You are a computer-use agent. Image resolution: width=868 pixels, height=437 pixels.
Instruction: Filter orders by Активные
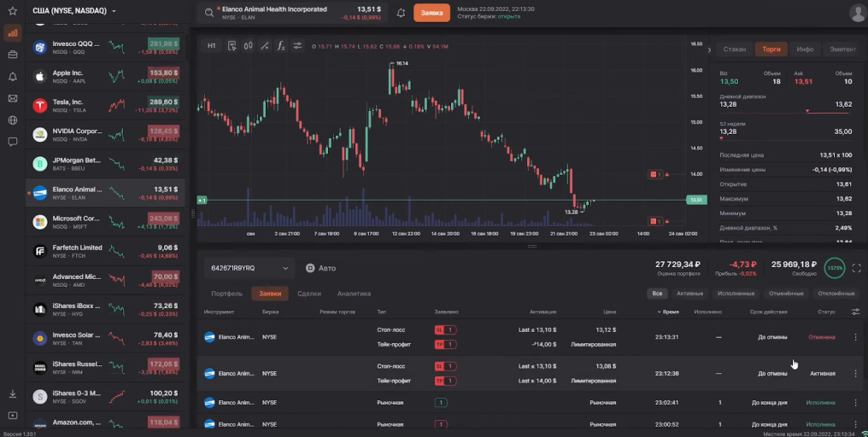pyautogui.click(x=689, y=294)
